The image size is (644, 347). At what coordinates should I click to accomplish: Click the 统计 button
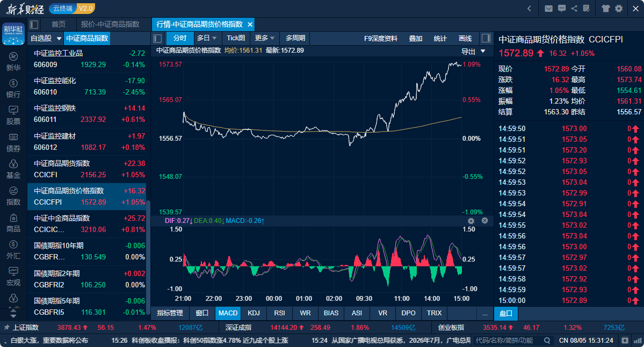440,39
